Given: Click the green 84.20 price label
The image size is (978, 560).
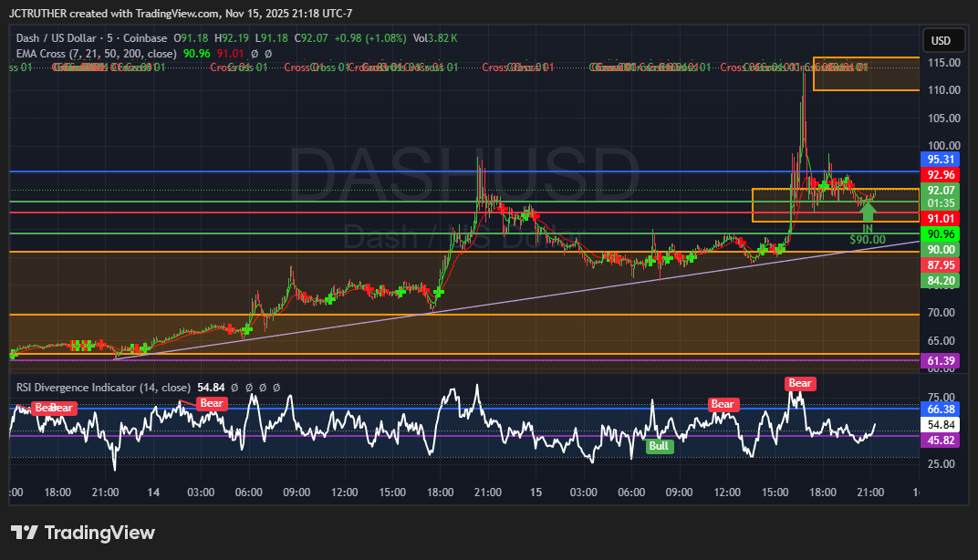Looking at the screenshot, I should click(x=941, y=281).
